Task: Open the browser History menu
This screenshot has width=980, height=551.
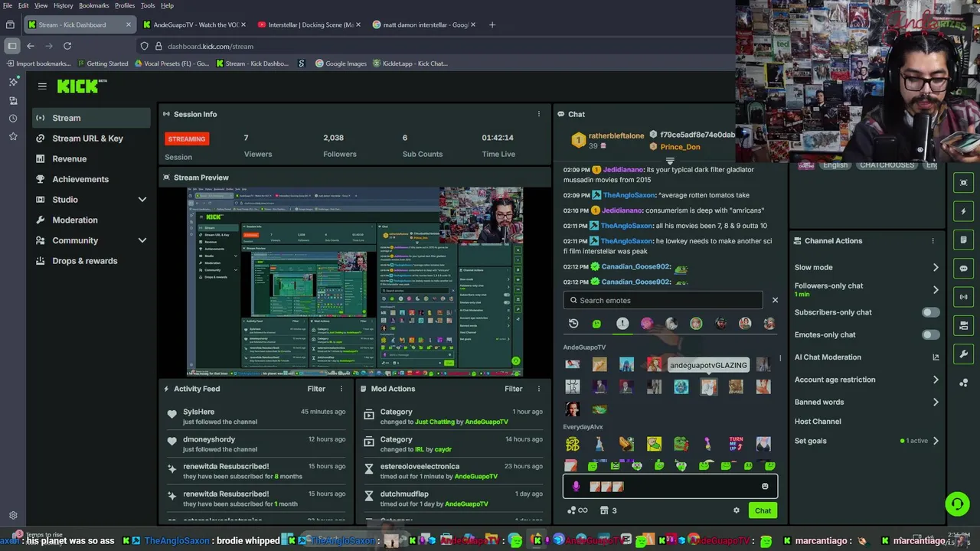Action: click(64, 5)
